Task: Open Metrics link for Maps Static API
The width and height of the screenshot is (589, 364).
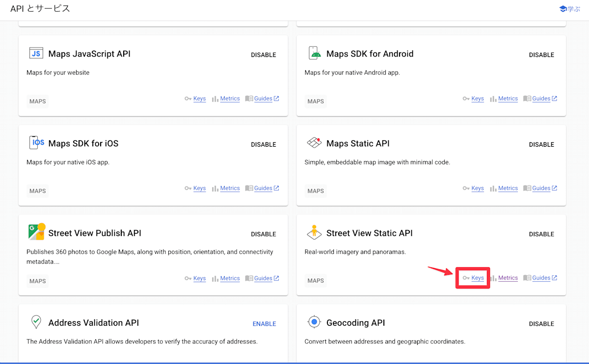Action: 508,188
